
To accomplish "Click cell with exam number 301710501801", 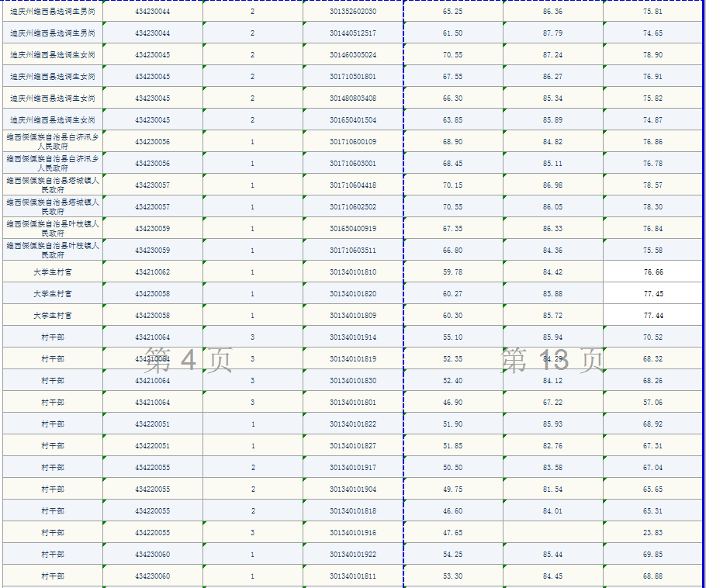I will [353, 77].
